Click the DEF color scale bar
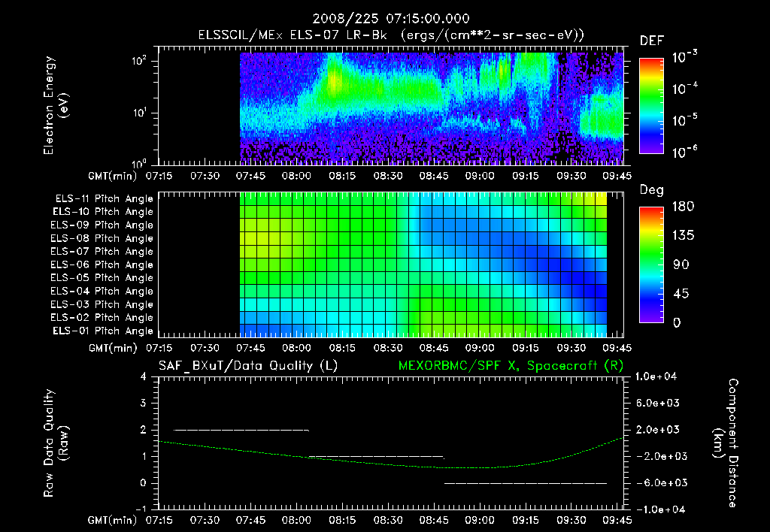Screen dimensions: 770x532 point(651,106)
